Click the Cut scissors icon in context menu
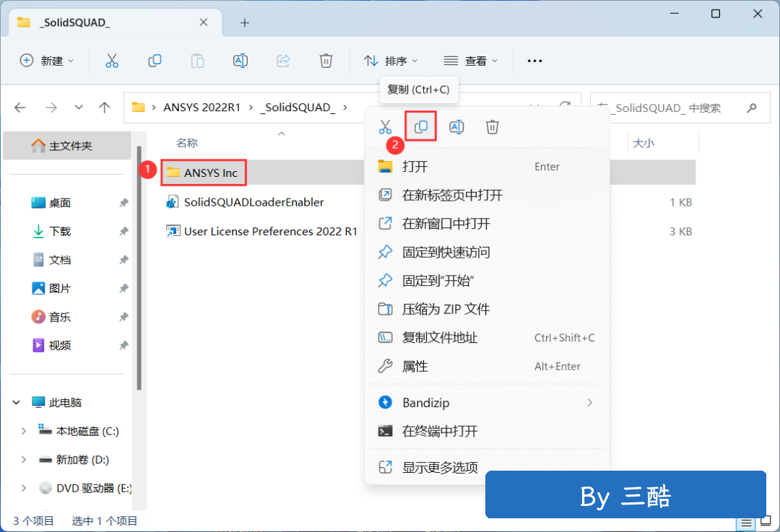The image size is (780, 532). click(385, 127)
